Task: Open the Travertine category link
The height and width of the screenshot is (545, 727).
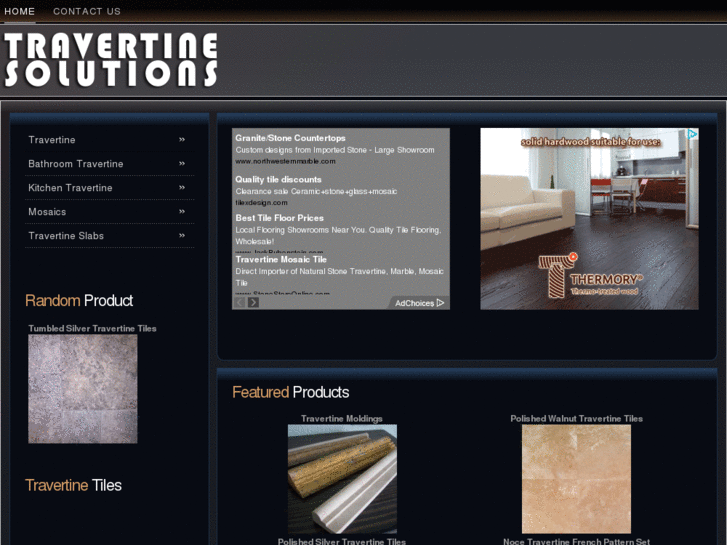Action: coord(51,140)
